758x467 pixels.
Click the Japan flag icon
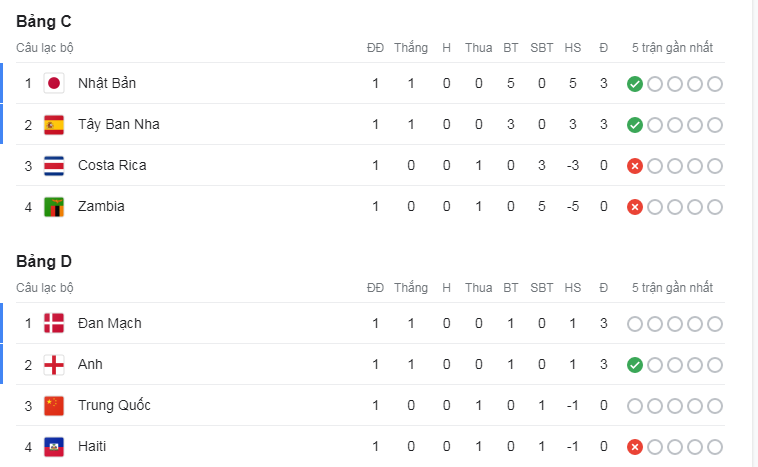point(54,84)
